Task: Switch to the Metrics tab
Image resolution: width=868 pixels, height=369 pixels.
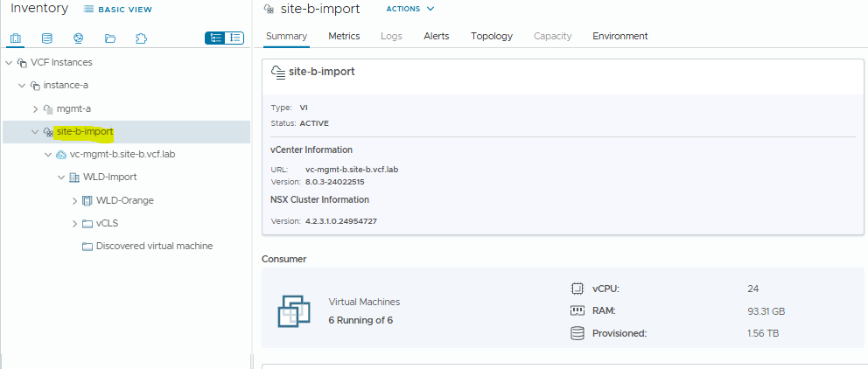Action: [x=344, y=36]
